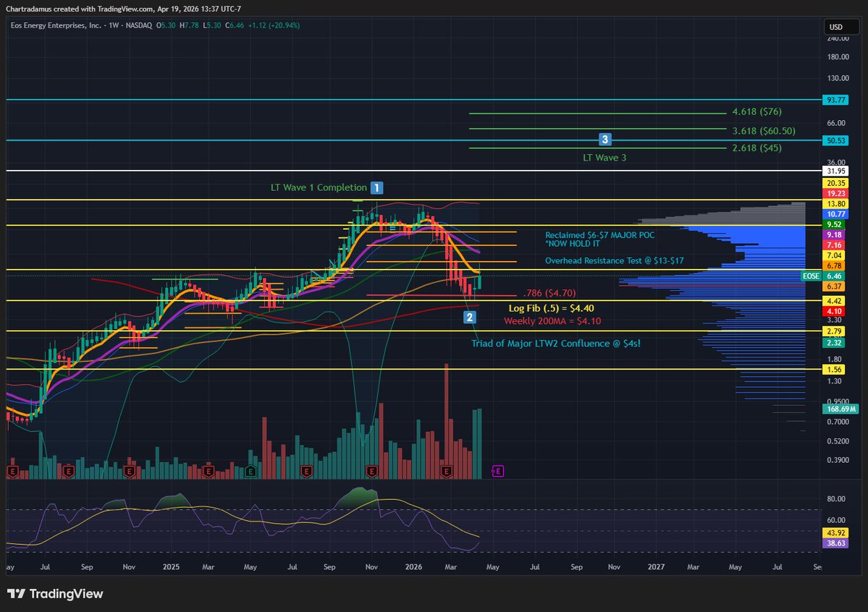Screen dimensions: 868x612
Task: Click the 168.69M volume tag
Action: (841, 409)
